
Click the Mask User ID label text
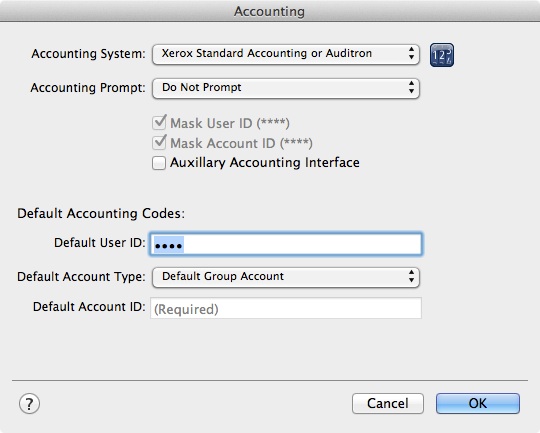[x=230, y=123]
